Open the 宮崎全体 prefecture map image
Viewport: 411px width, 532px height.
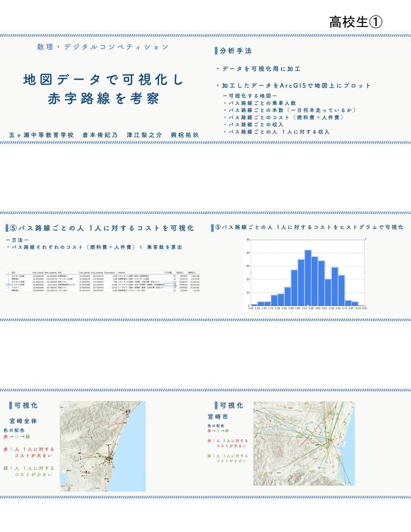click(102, 446)
